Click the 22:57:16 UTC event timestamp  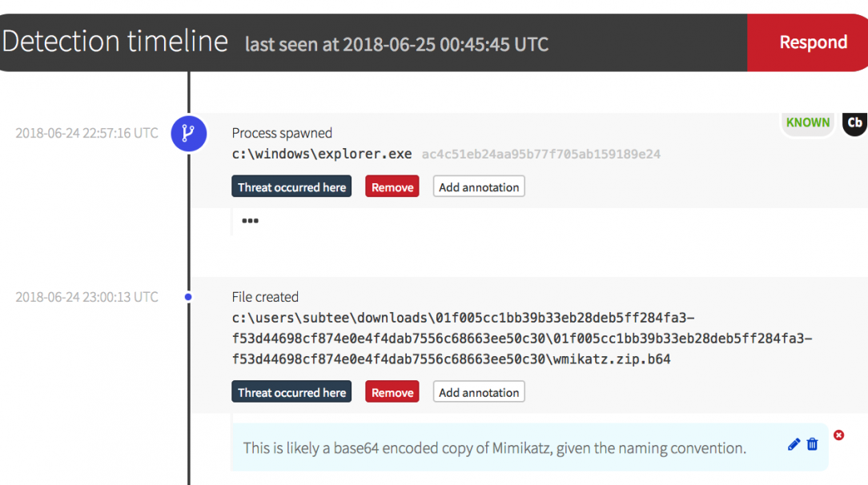tap(86, 134)
